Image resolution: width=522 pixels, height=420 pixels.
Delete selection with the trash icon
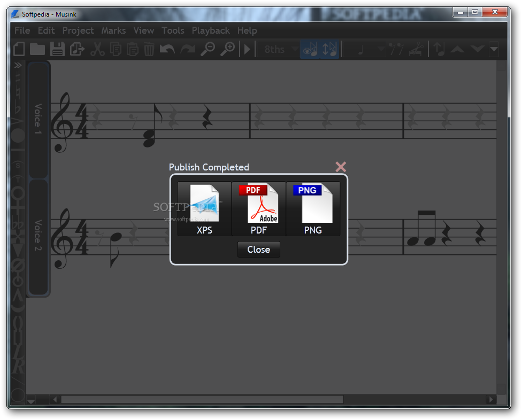149,49
